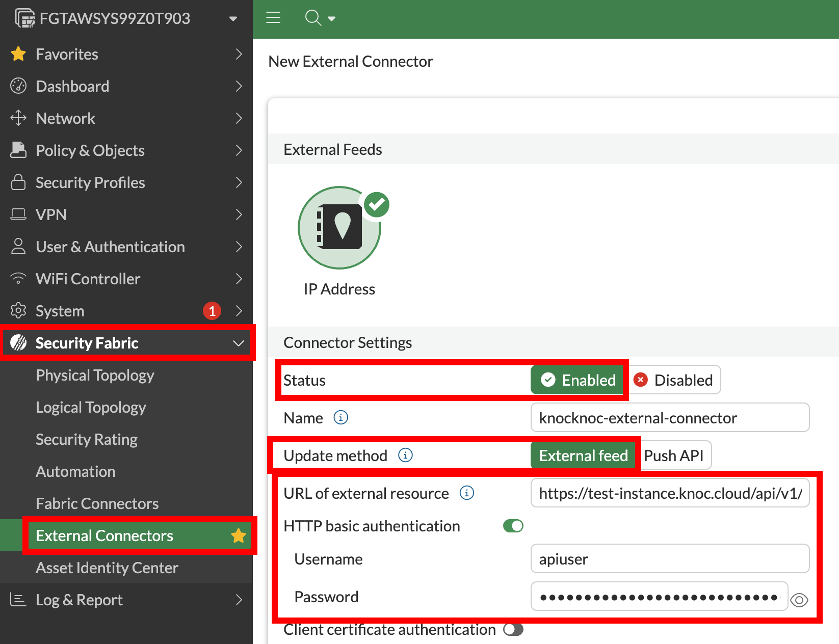Open the search magnifier icon

[313, 18]
